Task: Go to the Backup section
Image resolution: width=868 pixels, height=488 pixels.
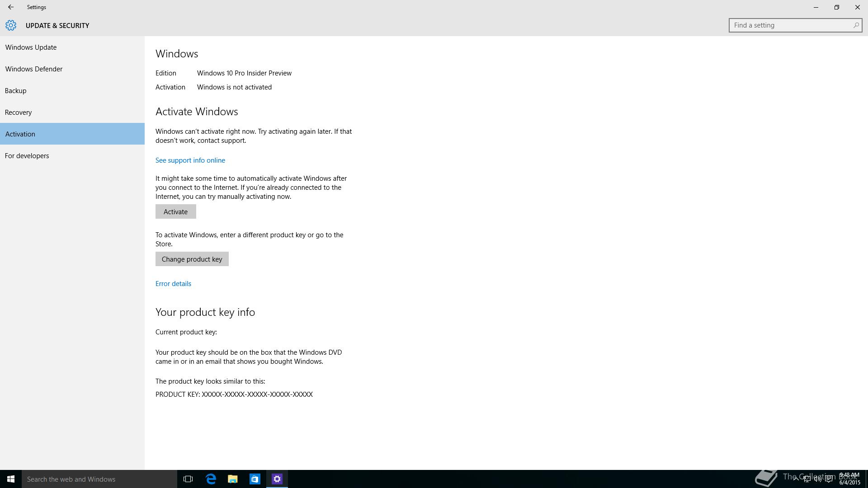Action: point(72,91)
